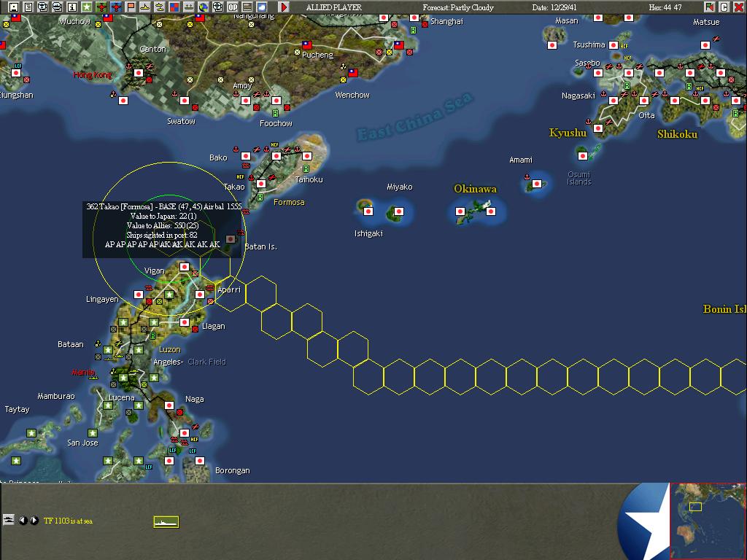This screenshot has width=747, height=560.
Task: Select the Osumi Islands base flag
Action: (x=583, y=156)
